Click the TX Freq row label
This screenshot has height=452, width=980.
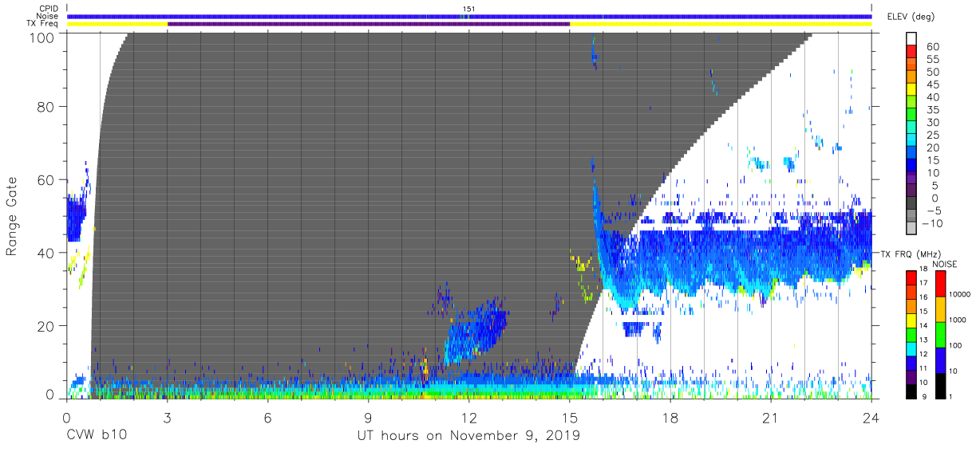click(x=43, y=24)
